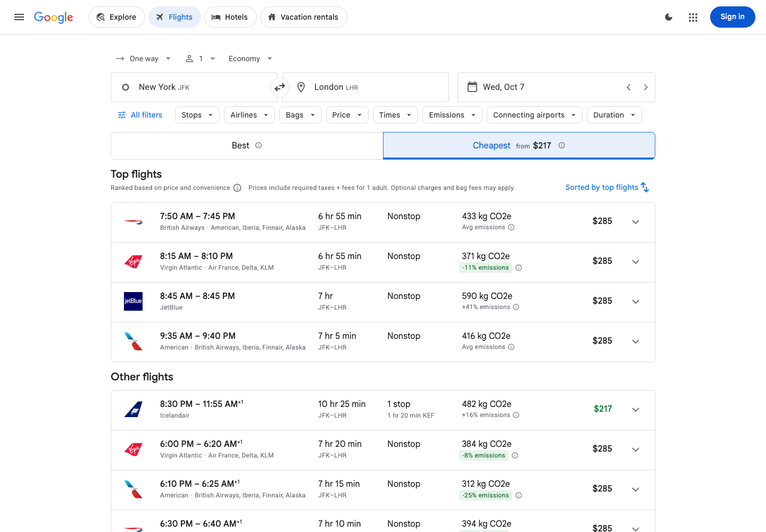Viewport: 766px width, 532px height.
Task: Edit the New York JFK origin field
Action: pos(194,87)
